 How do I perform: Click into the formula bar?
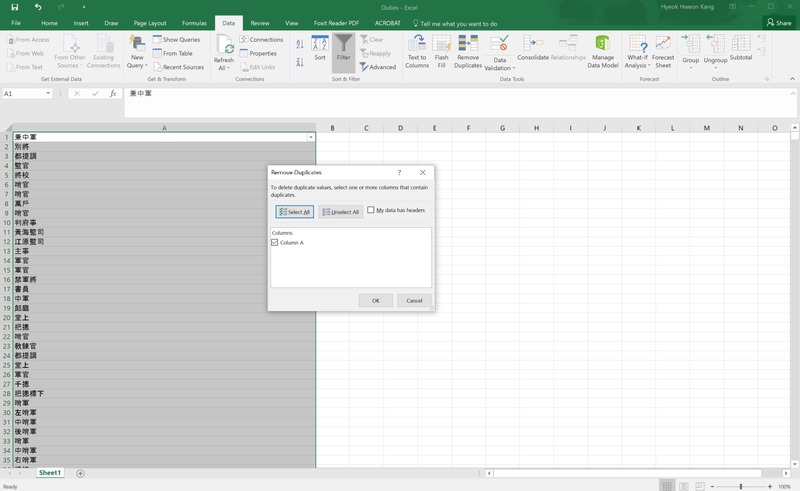tap(457, 102)
